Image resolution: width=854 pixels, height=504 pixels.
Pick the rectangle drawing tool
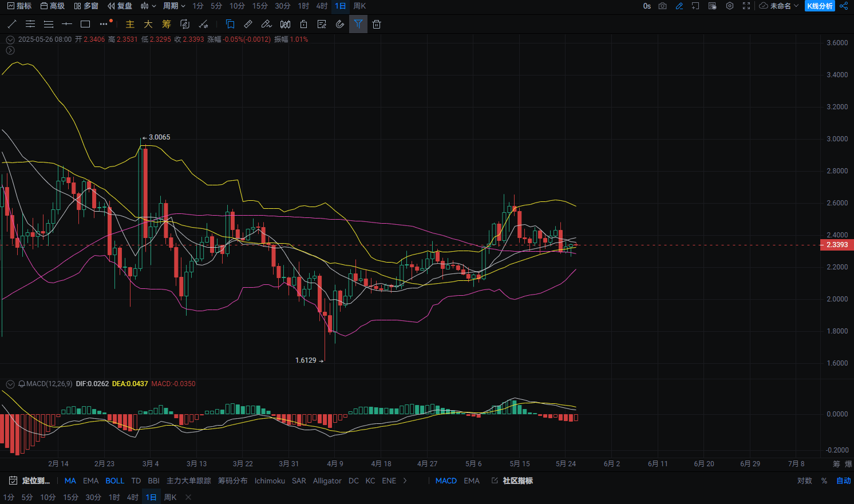point(85,24)
